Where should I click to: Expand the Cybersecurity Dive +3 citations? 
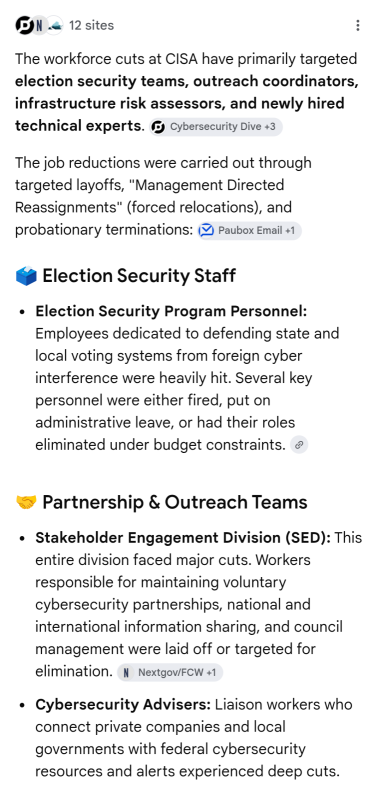coord(216,127)
